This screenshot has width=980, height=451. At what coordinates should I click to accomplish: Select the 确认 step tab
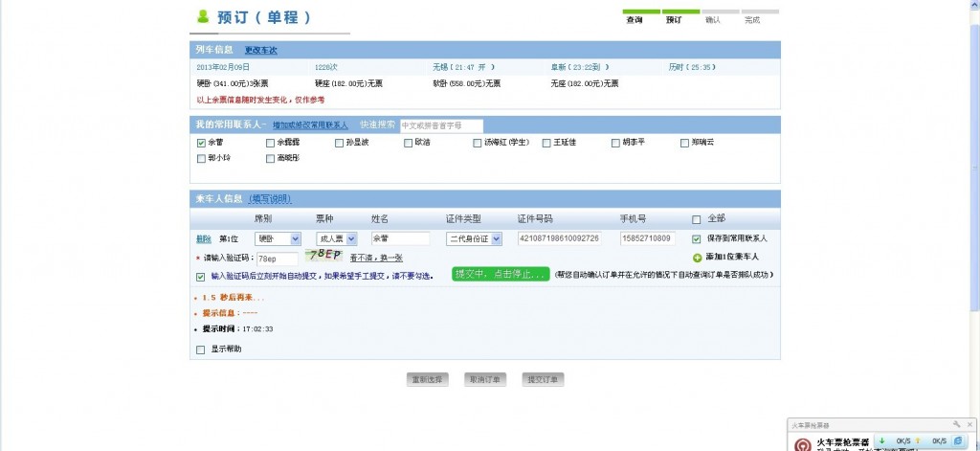[x=713, y=17]
